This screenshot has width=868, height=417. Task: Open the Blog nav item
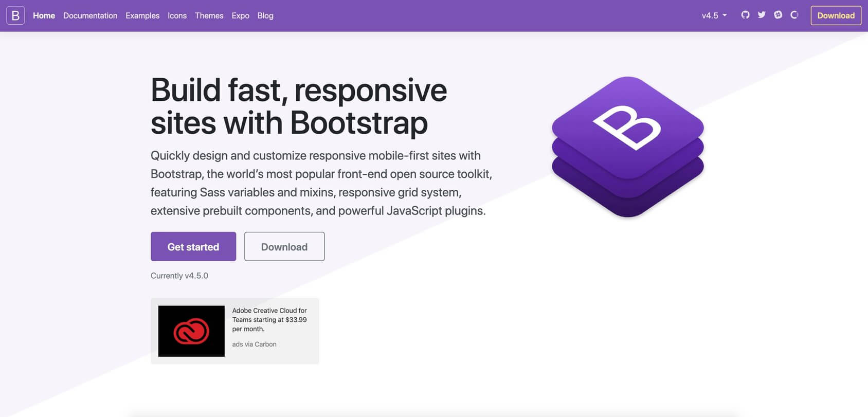pyautogui.click(x=265, y=15)
